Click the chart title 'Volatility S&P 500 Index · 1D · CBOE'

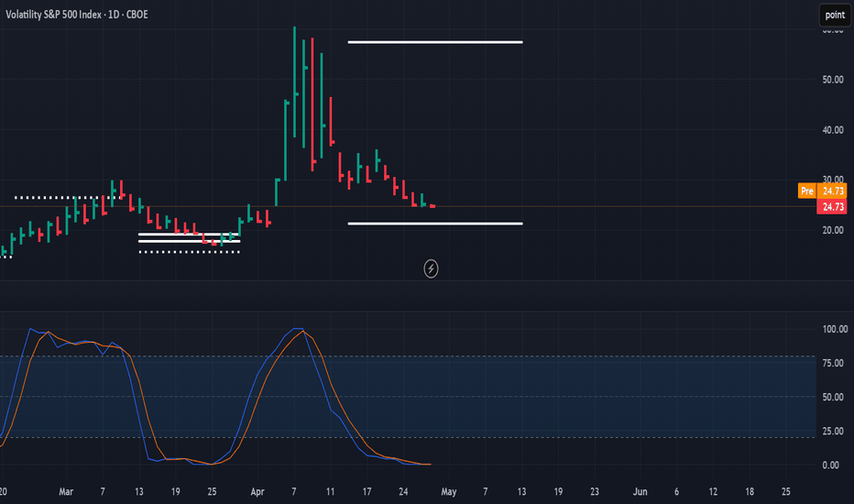pyautogui.click(x=77, y=15)
